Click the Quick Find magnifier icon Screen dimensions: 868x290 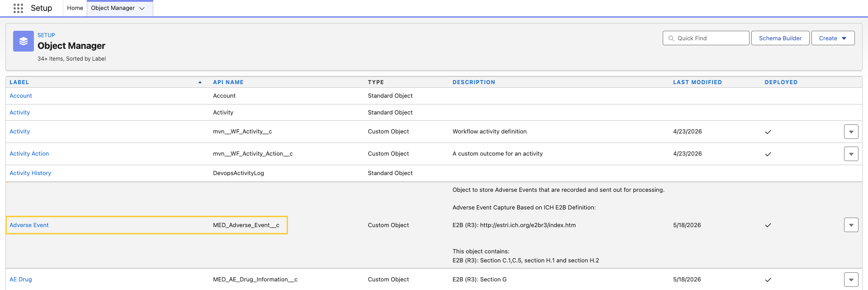671,38
